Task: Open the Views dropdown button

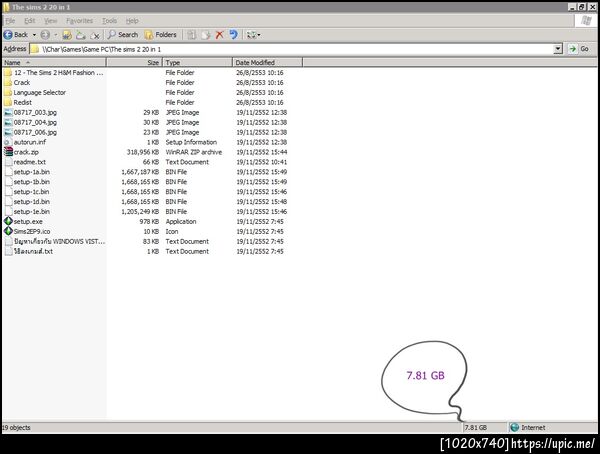Action: 253,35
